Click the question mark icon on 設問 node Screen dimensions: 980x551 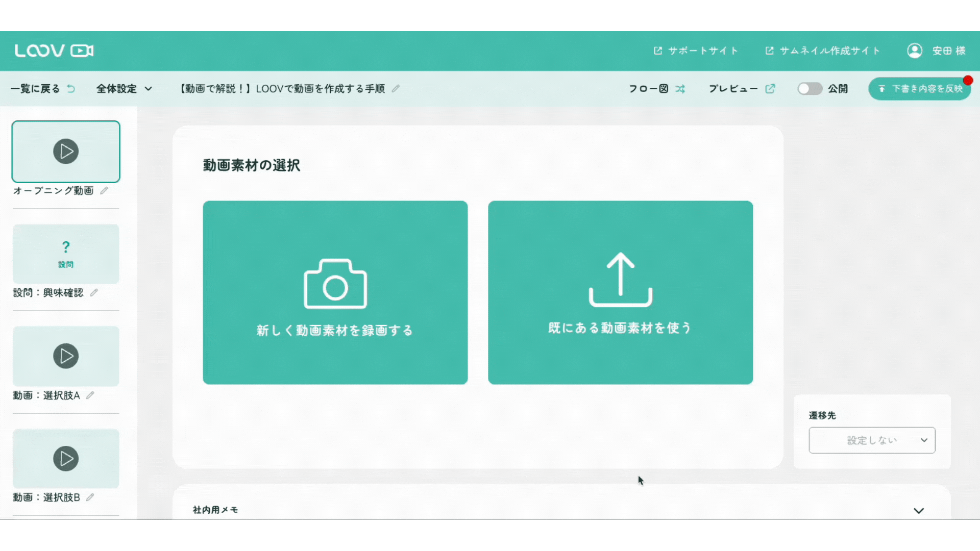click(x=66, y=247)
